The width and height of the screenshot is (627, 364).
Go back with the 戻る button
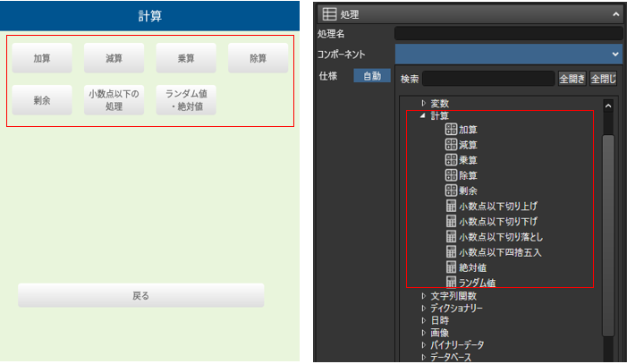pos(140,295)
